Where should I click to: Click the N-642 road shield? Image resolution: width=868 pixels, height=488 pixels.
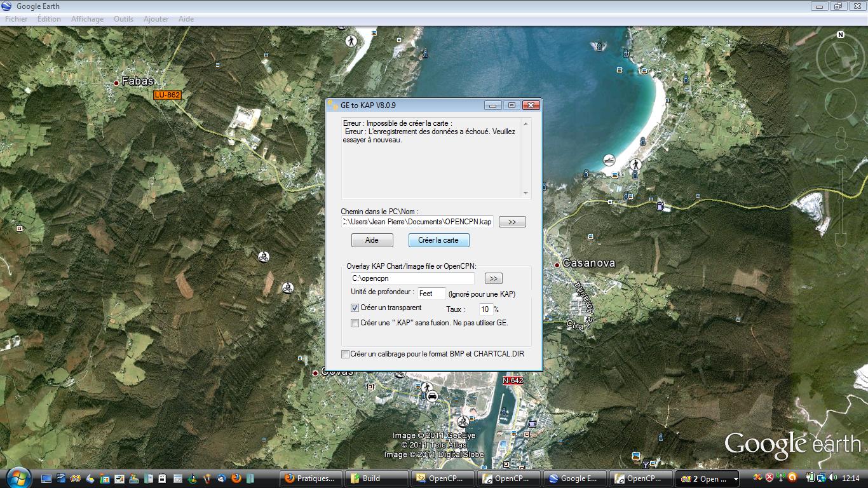(513, 381)
